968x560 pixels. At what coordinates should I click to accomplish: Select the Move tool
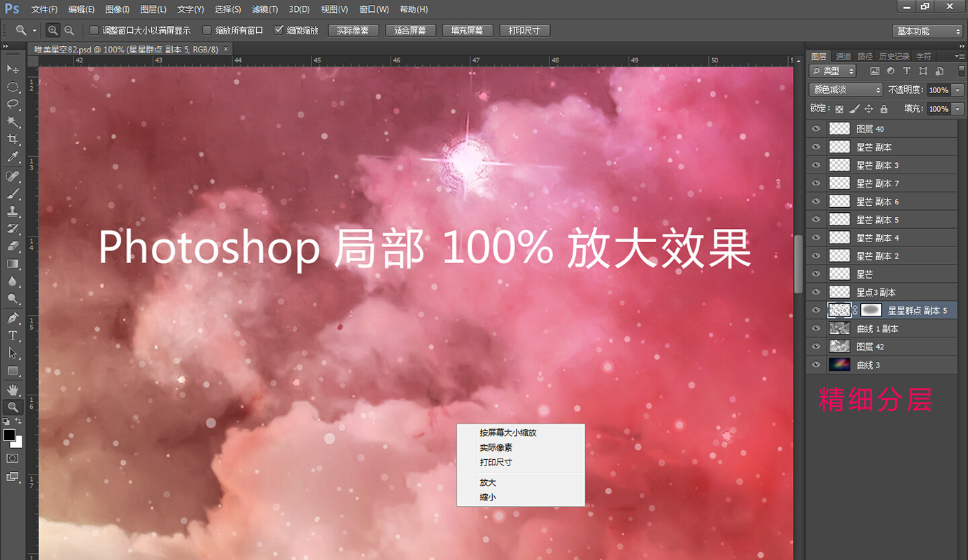(x=13, y=69)
